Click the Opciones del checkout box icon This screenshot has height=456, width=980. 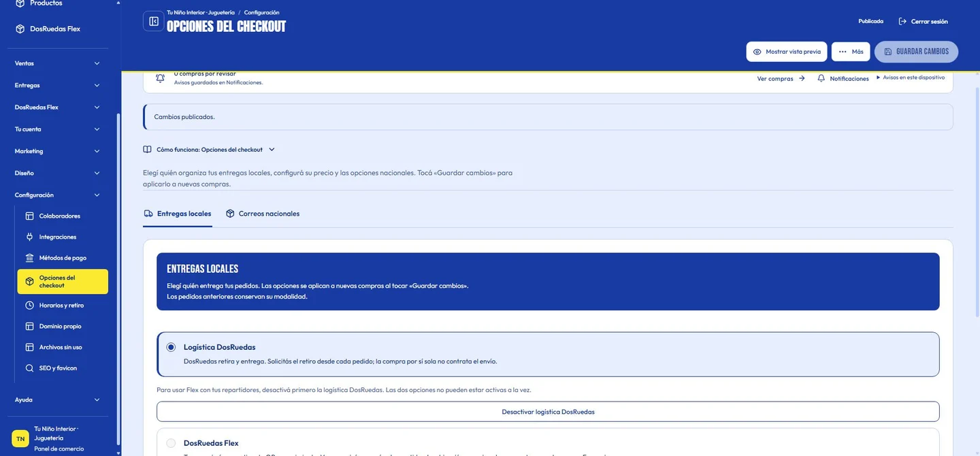[29, 282]
